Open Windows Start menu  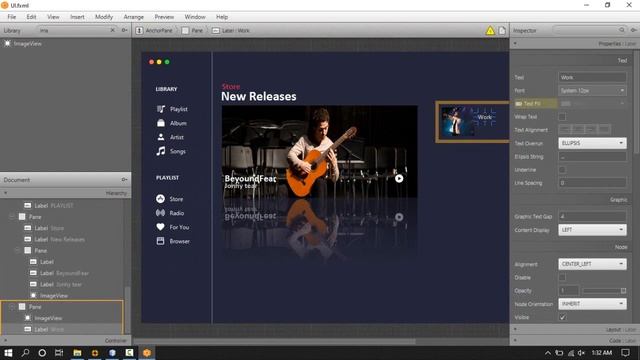(8, 353)
